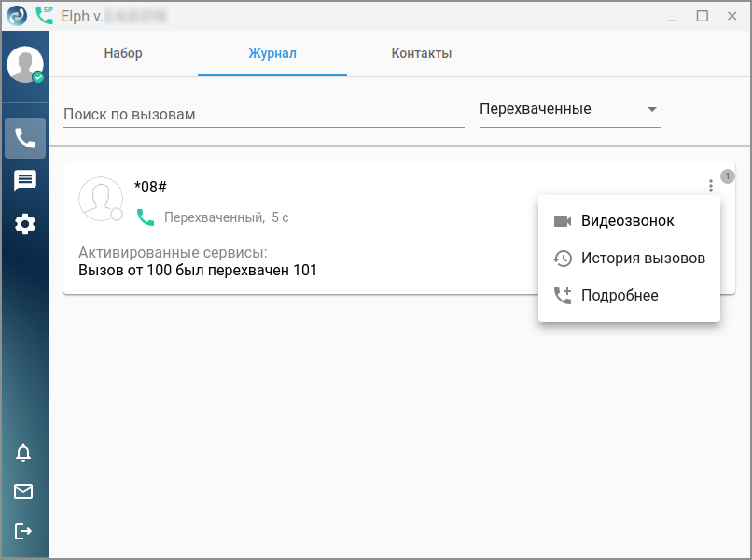Open settings via the gear icon
The width and height of the screenshot is (752, 560).
pos(25,224)
